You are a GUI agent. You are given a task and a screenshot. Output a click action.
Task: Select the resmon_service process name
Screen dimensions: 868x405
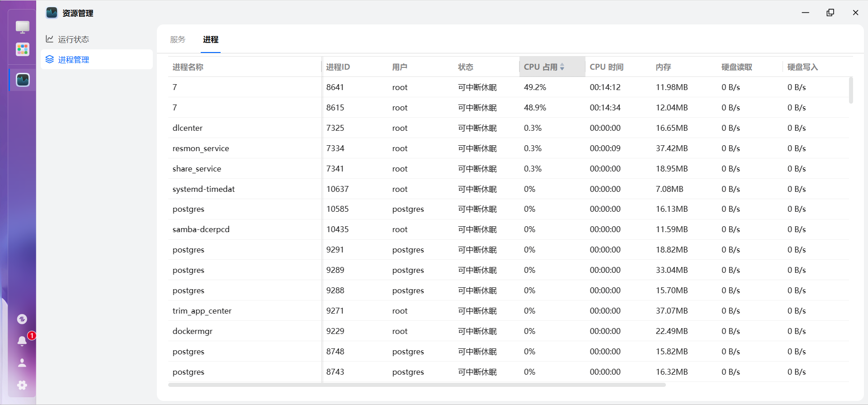(201, 148)
